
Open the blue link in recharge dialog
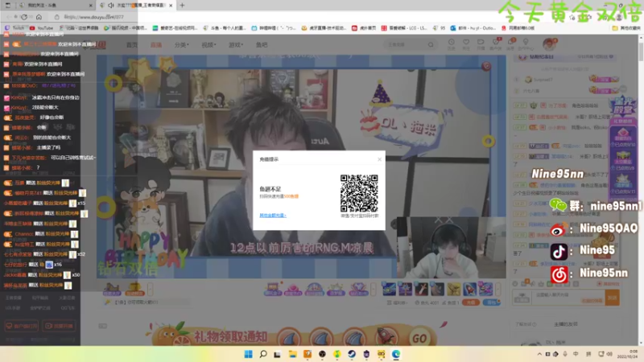point(273,215)
